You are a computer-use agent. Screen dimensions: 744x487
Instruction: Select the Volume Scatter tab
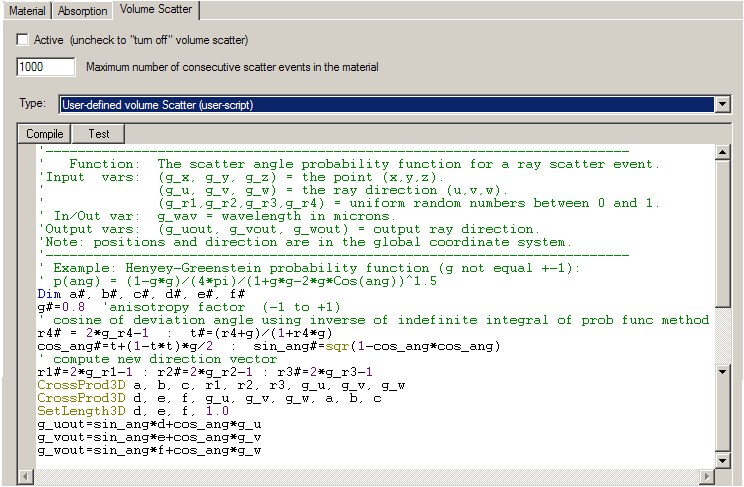156,10
